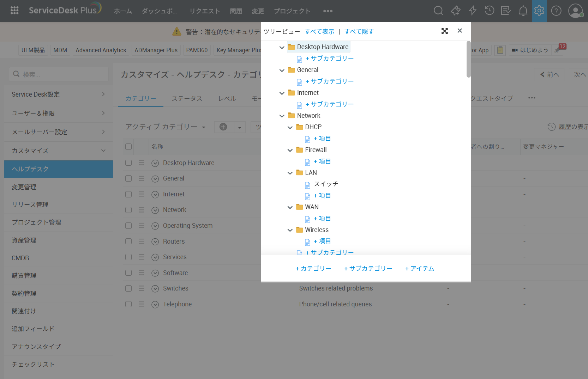
Task: Click the search magnifier icon in header
Action: tap(438, 11)
